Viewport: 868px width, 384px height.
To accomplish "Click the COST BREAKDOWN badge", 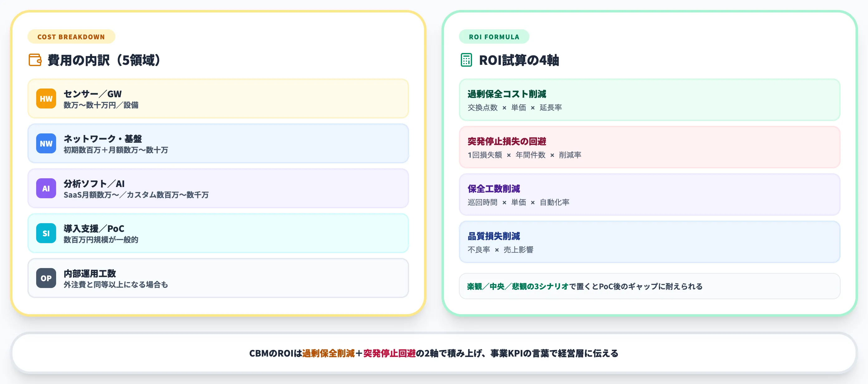I will pyautogui.click(x=71, y=37).
